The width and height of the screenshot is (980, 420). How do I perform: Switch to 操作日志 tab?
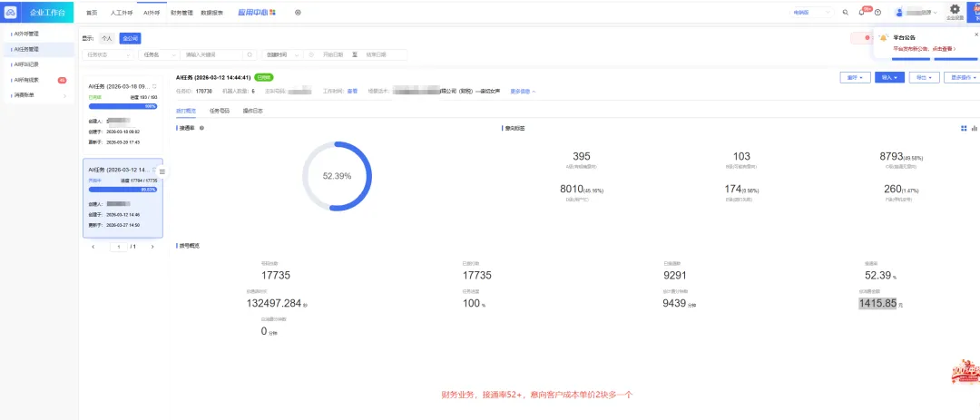tap(252, 111)
